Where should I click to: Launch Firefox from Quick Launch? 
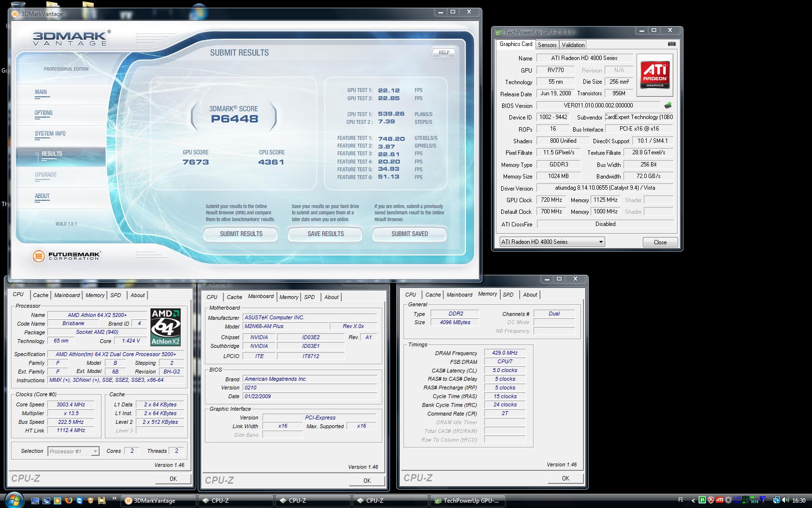(x=68, y=501)
